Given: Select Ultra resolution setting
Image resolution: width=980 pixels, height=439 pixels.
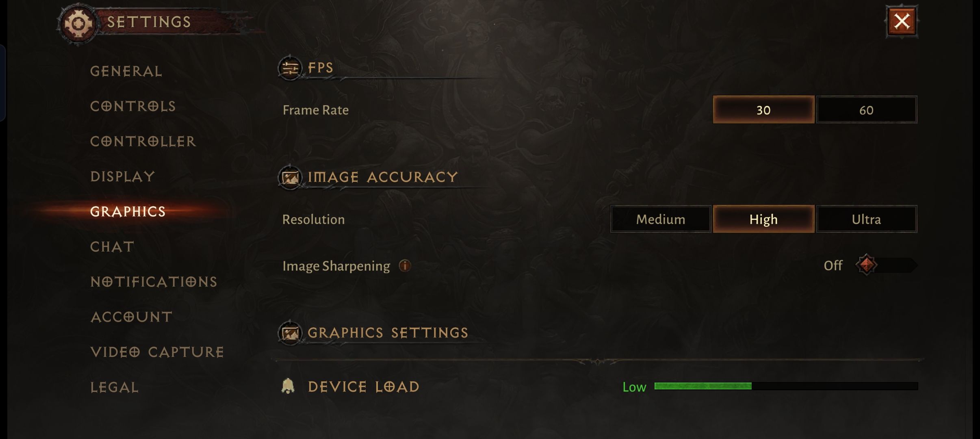Looking at the screenshot, I should [865, 219].
